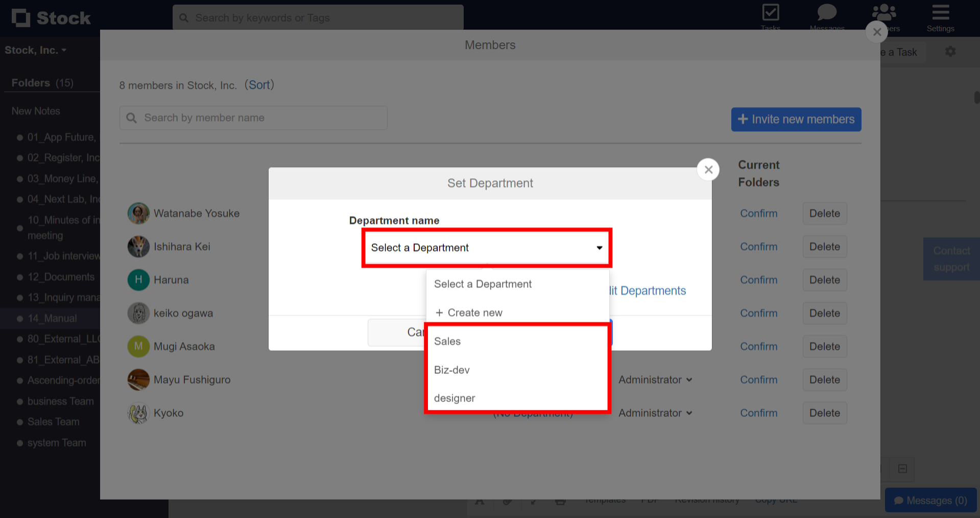Click keiko ogawa's profile avatar

click(138, 313)
